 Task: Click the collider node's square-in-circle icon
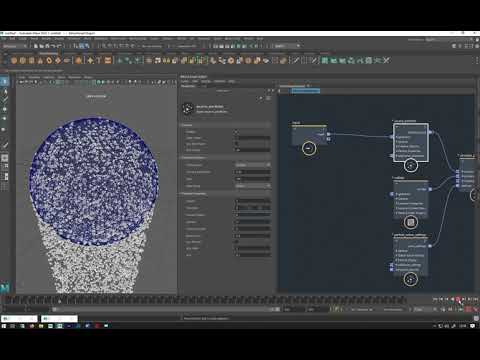(x=411, y=222)
